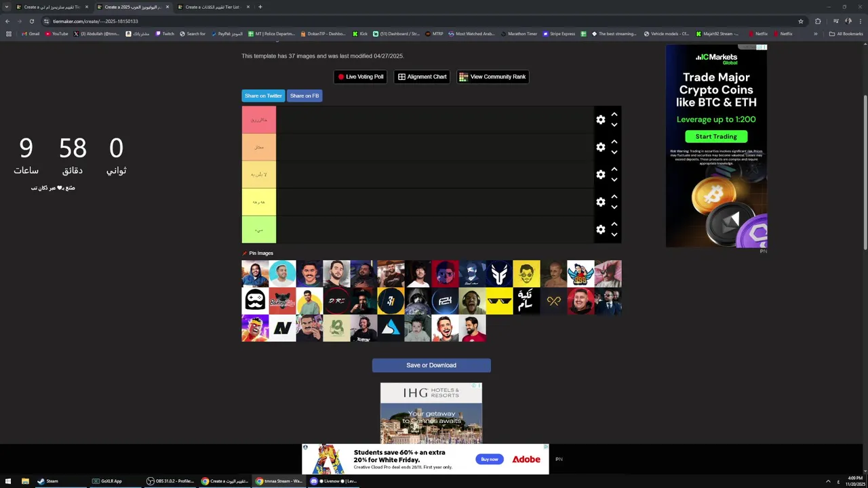Open the PayPal bookmark
This screenshot has width=868, height=488.
[x=226, y=34]
